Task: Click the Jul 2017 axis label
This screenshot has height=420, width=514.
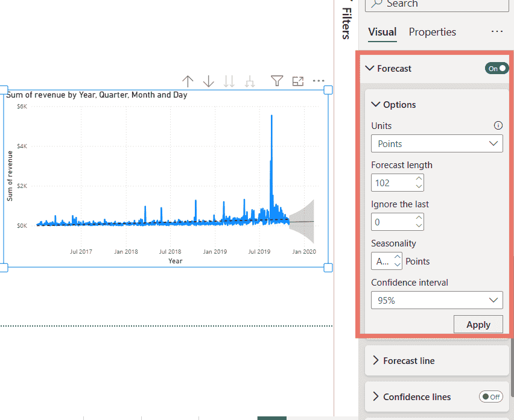Action: (x=81, y=251)
